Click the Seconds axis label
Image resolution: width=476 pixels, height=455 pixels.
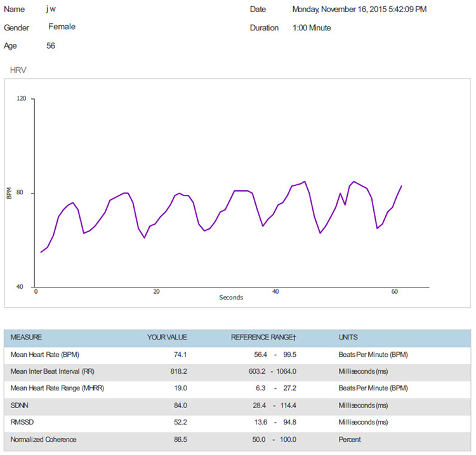coord(231,298)
